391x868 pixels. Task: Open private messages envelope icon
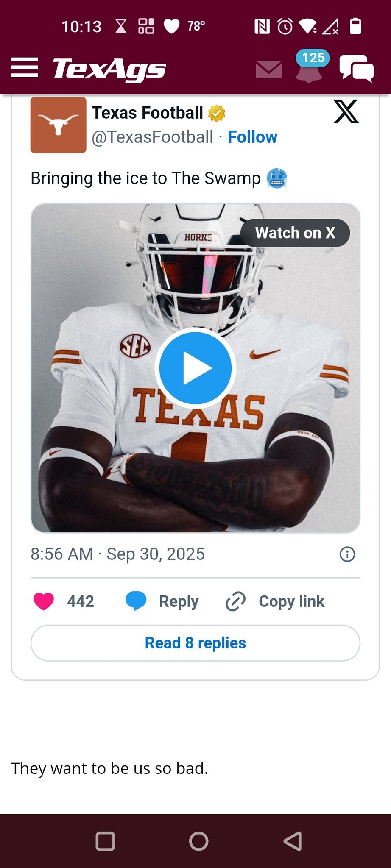click(x=269, y=70)
